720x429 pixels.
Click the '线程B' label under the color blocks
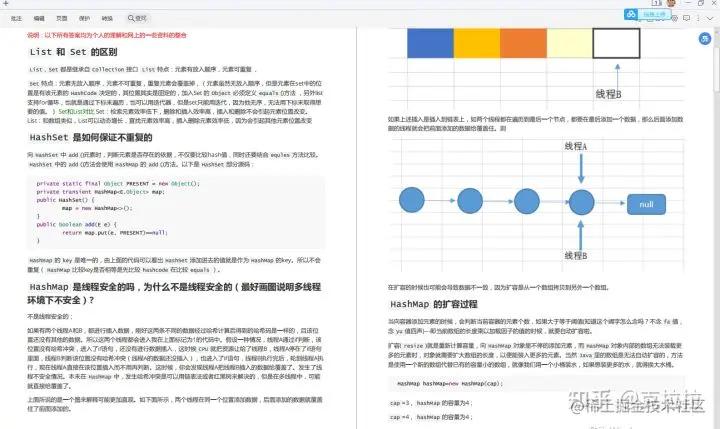(608, 94)
